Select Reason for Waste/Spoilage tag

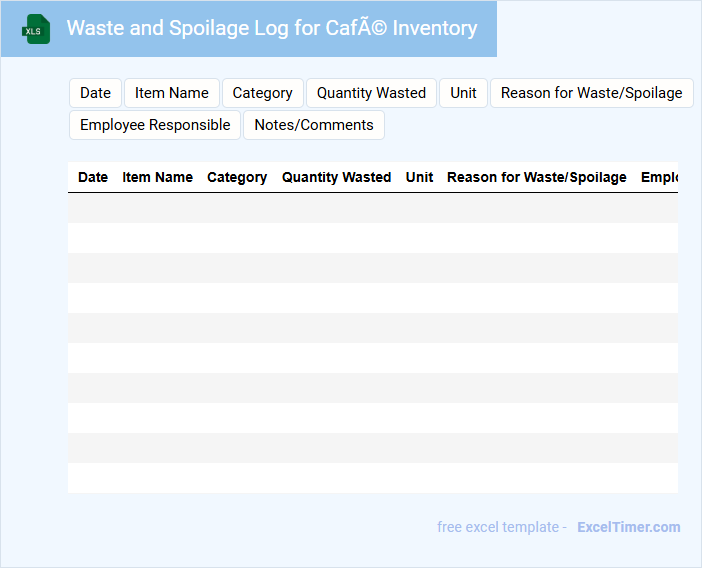coord(591,93)
